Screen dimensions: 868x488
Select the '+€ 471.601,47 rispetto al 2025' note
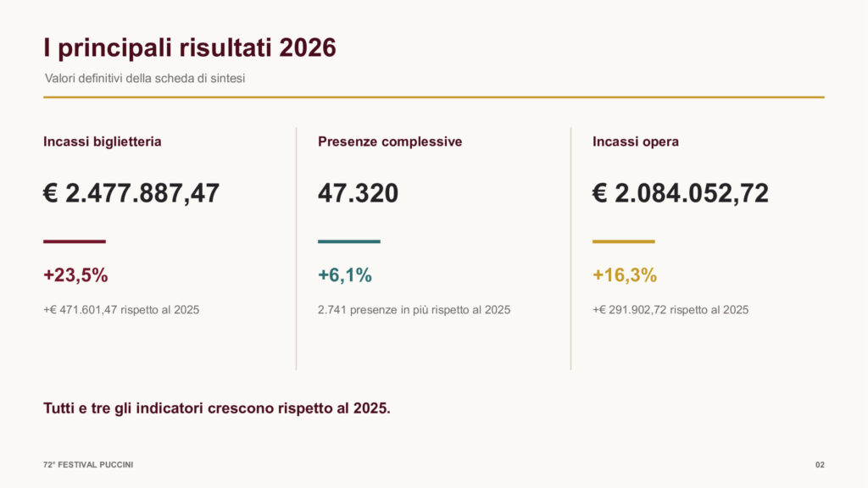tap(121, 310)
